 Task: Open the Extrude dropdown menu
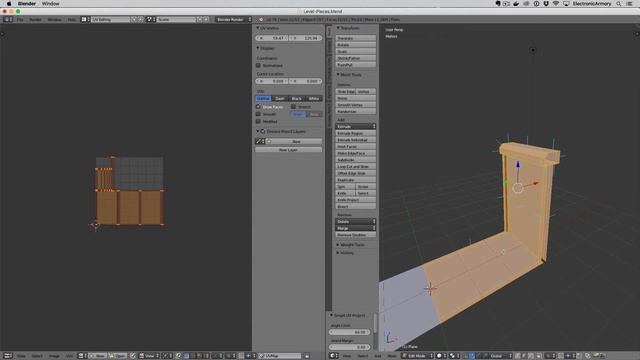click(x=356, y=127)
